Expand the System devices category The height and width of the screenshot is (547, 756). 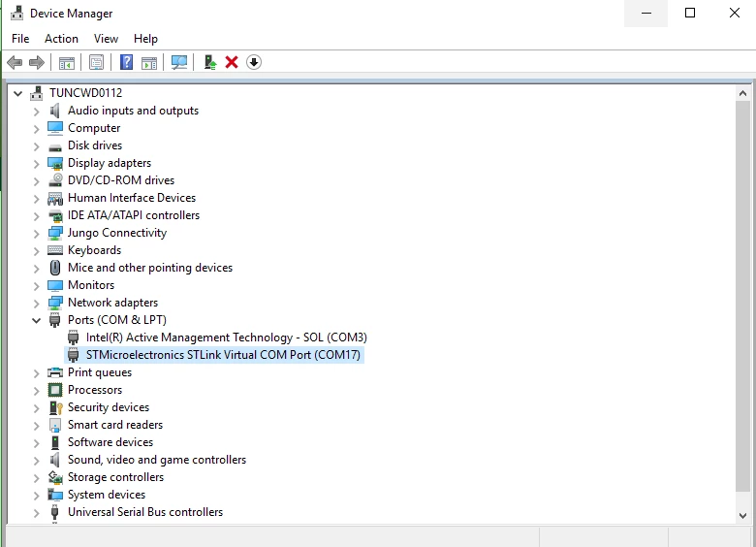click(x=36, y=496)
